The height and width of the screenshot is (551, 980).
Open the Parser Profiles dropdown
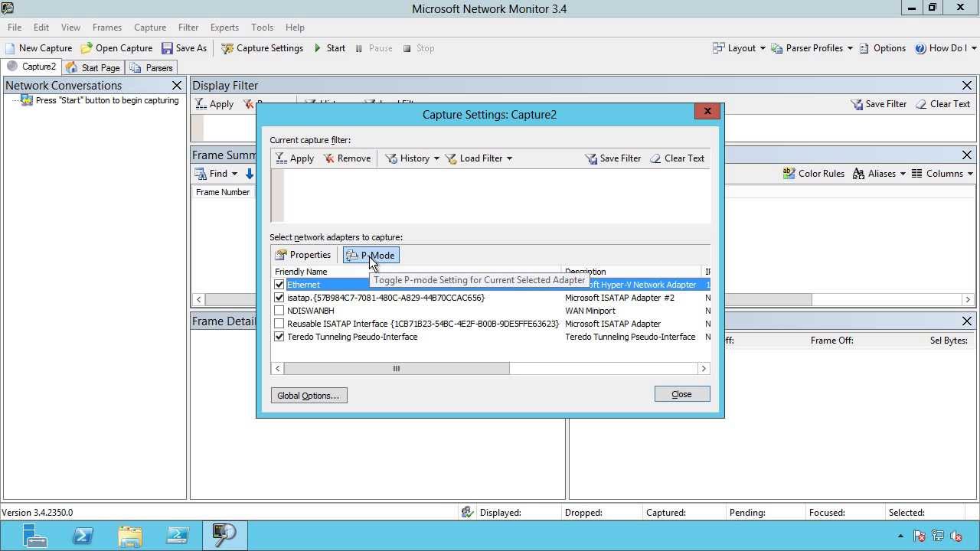tap(812, 48)
